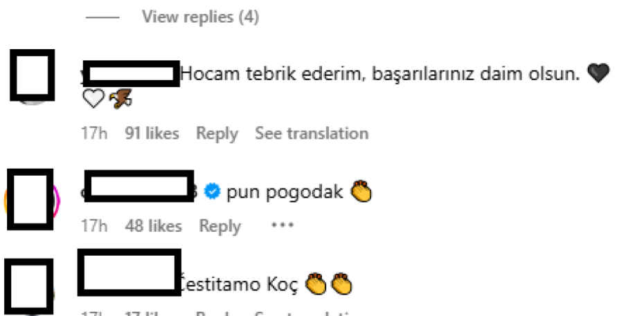Open profile picture of Čestitamo Koç commenter
The width and height of the screenshot is (644, 316).
tap(32, 288)
